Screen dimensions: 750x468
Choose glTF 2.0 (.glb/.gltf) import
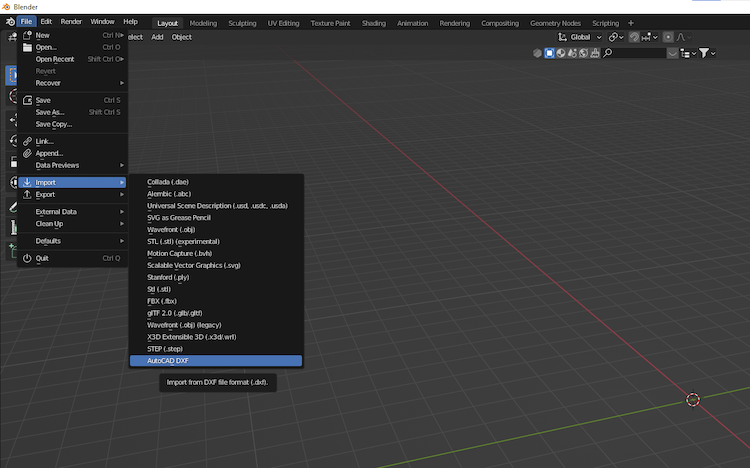[216, 313]
